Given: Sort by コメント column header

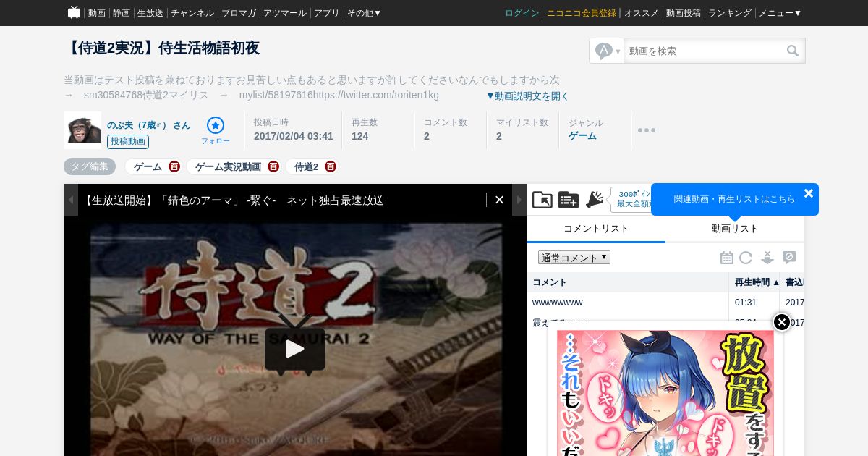Looking at the screenshot, I should click(x=628, y=282).
